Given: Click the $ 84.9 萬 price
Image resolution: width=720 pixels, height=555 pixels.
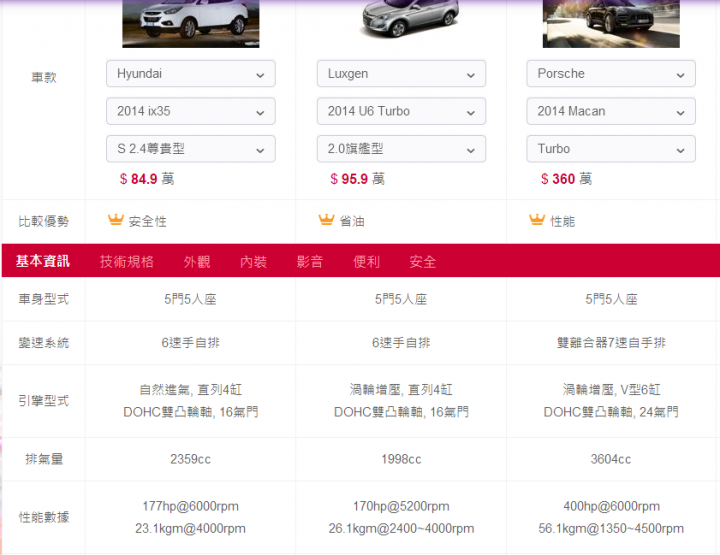Looking at the screenshot, I should coord(147,179).
